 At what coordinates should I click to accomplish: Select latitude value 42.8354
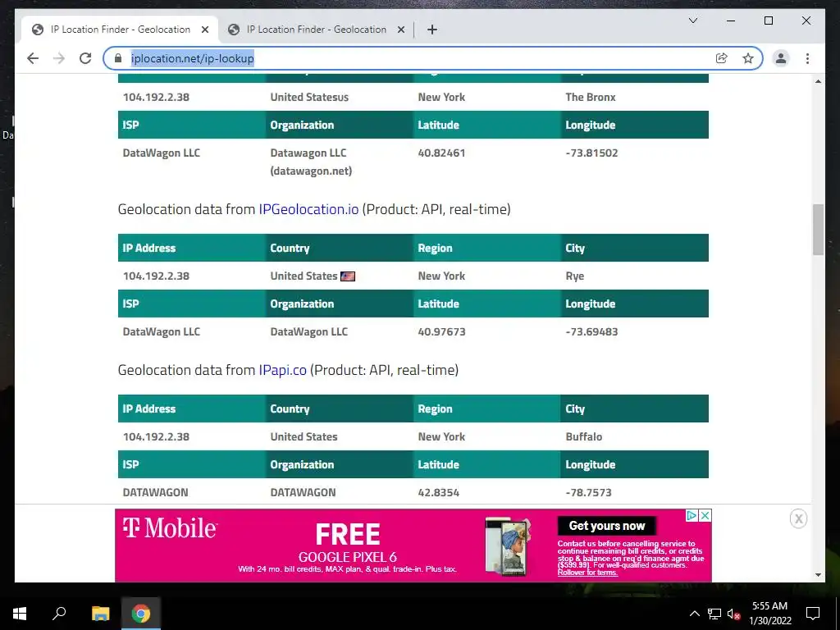(x=438, y=492)
